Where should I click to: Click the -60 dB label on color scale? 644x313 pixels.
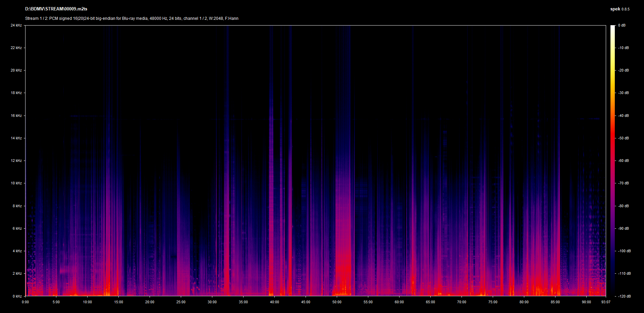[623, 161]
